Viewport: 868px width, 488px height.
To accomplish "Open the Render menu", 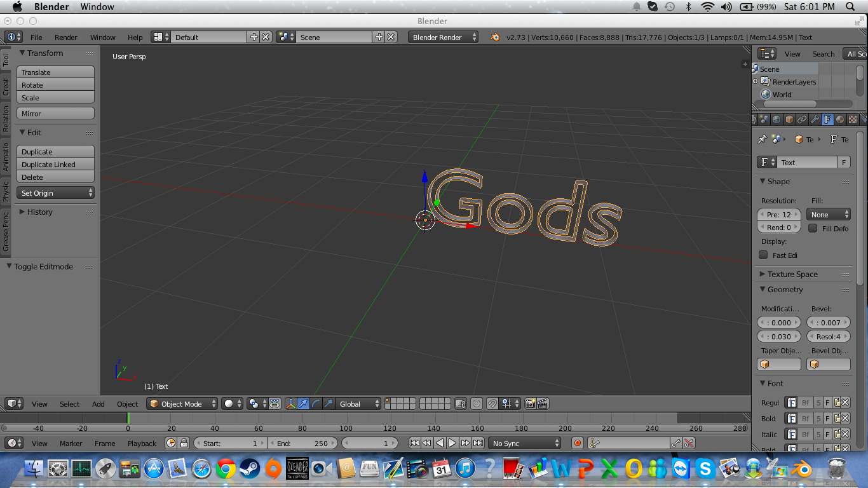I will pos(66,37).
